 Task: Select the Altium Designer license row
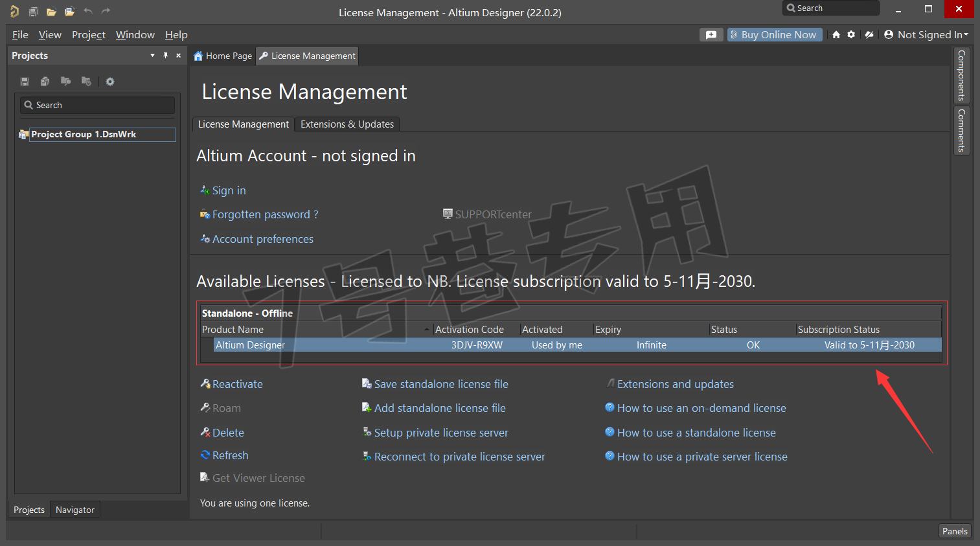point(578,345)
